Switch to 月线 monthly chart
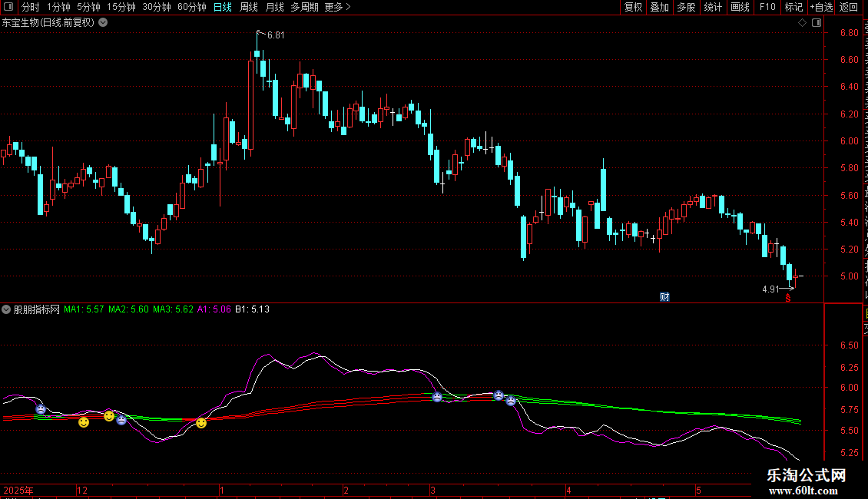Viewport: 868px width, 499px height. pos(274,7)
